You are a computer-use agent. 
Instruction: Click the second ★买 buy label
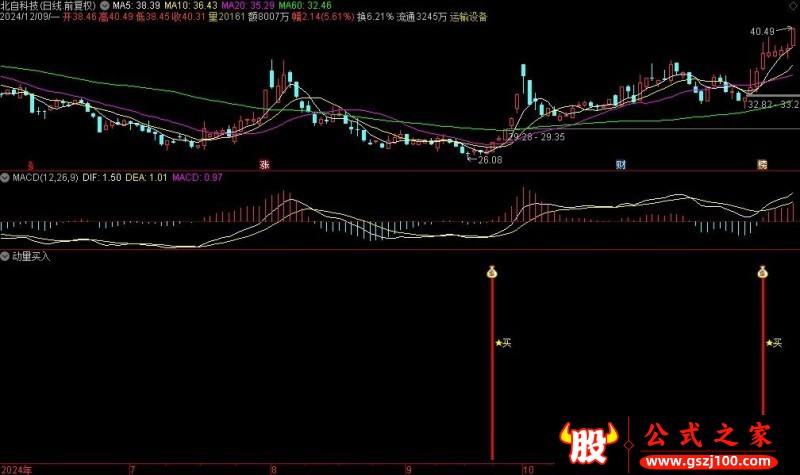tap(774, 343)
